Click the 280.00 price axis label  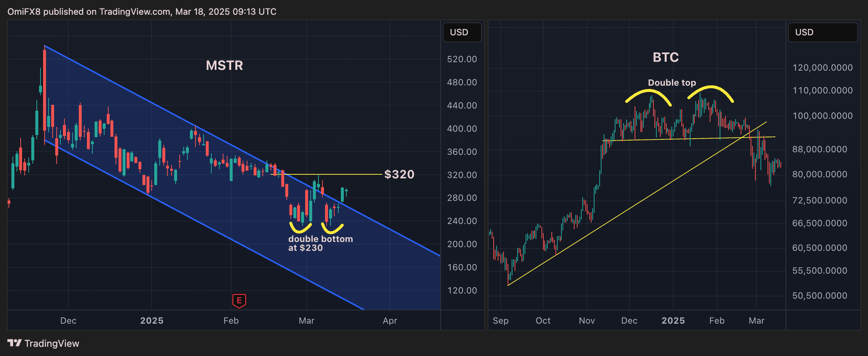point(462,198)
